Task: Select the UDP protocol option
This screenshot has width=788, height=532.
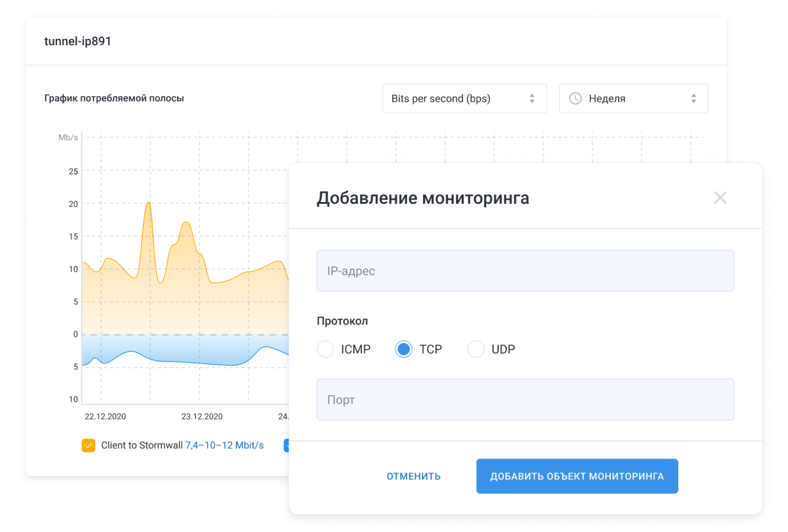Action: pyautogui.click(x=476, y=349)
